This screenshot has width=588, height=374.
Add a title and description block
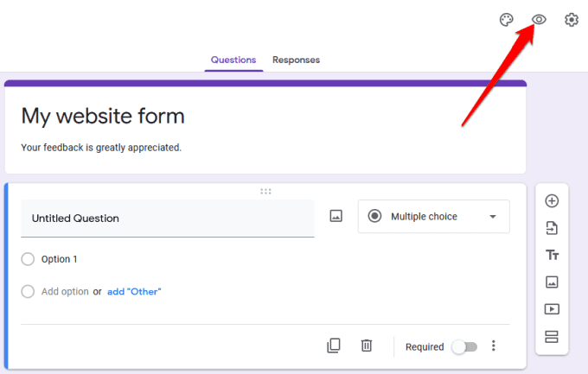[x=552, y=255]
